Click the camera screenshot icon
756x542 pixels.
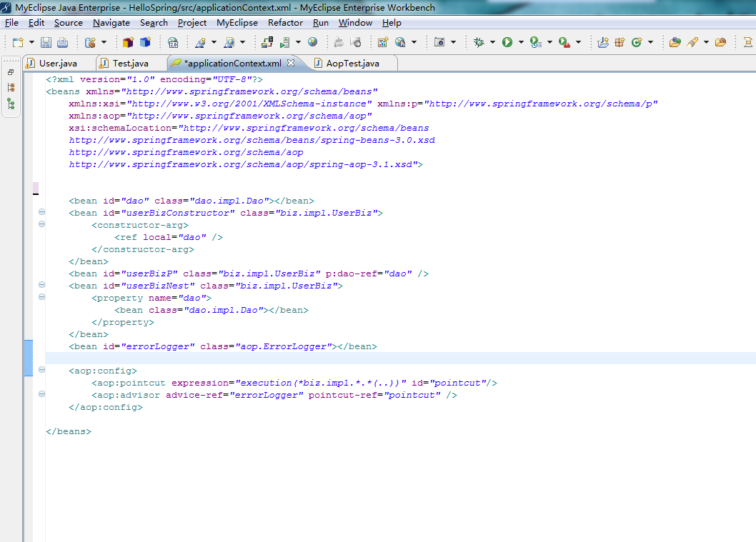point(439,42)
